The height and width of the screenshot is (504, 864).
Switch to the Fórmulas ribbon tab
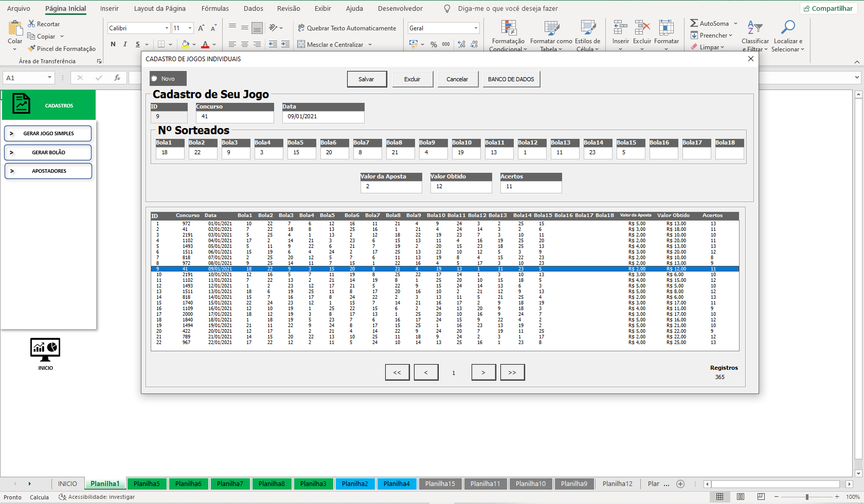[215, 9]
